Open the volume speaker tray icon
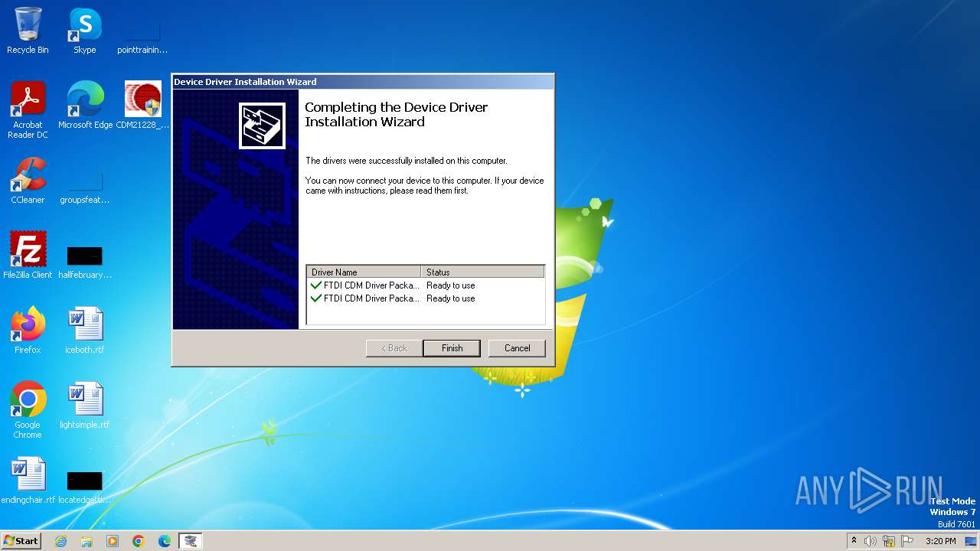 (871, 541)
